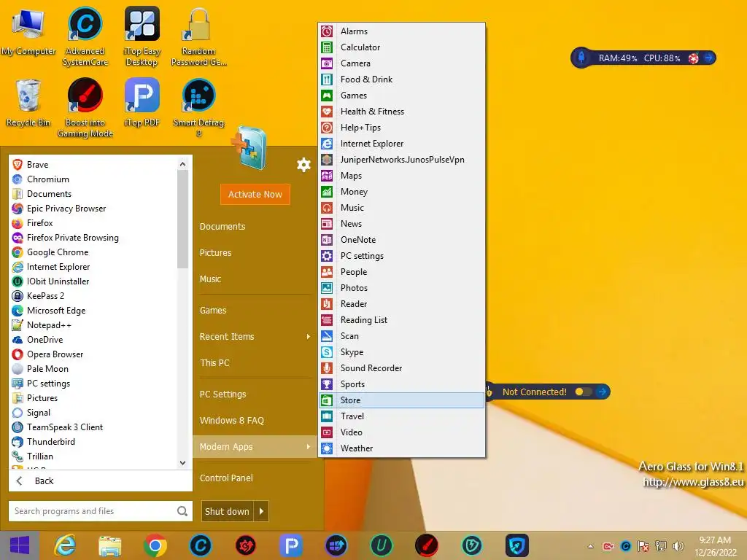Click the search magnifier icon
747x560 pixels.
click(x=182, y=511)
